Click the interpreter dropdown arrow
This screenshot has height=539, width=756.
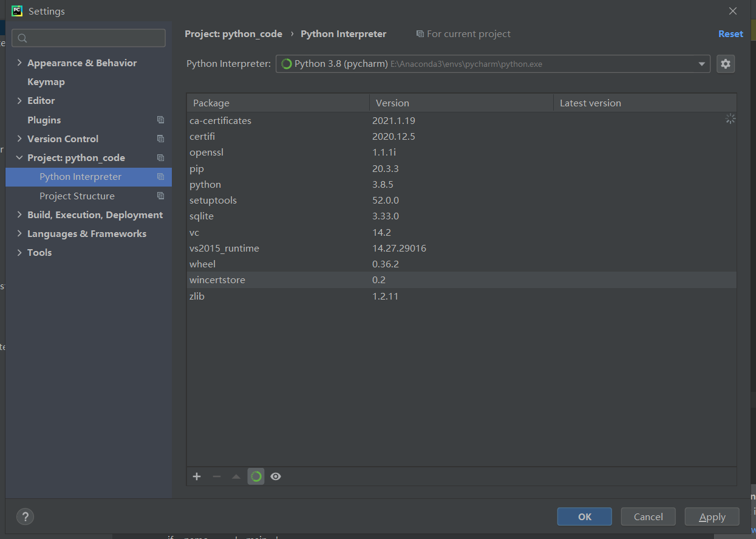coord(702,64)
